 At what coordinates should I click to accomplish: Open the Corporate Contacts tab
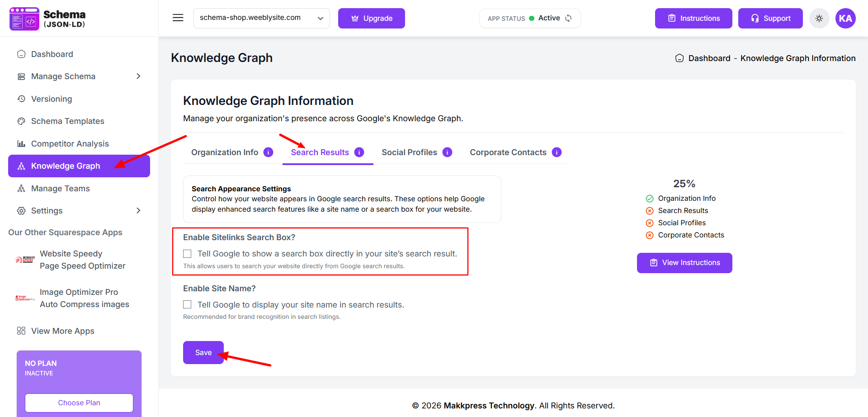(508, 152)
